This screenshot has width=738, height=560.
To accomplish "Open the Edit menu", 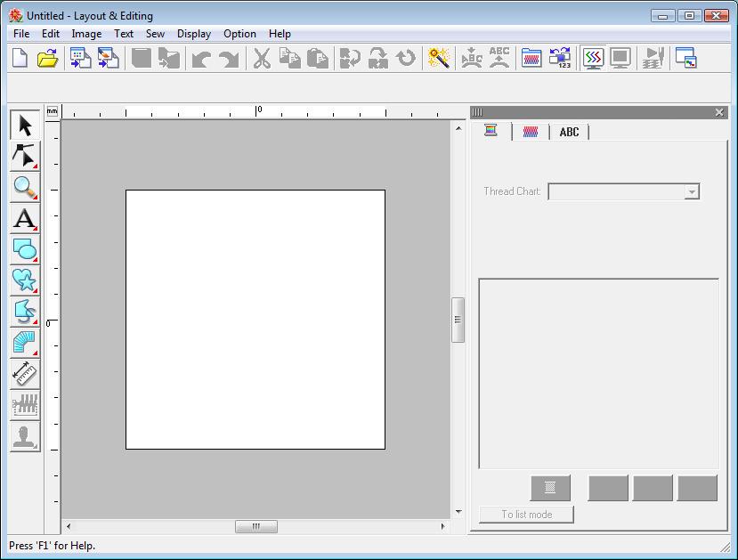I will click(51, 34).
